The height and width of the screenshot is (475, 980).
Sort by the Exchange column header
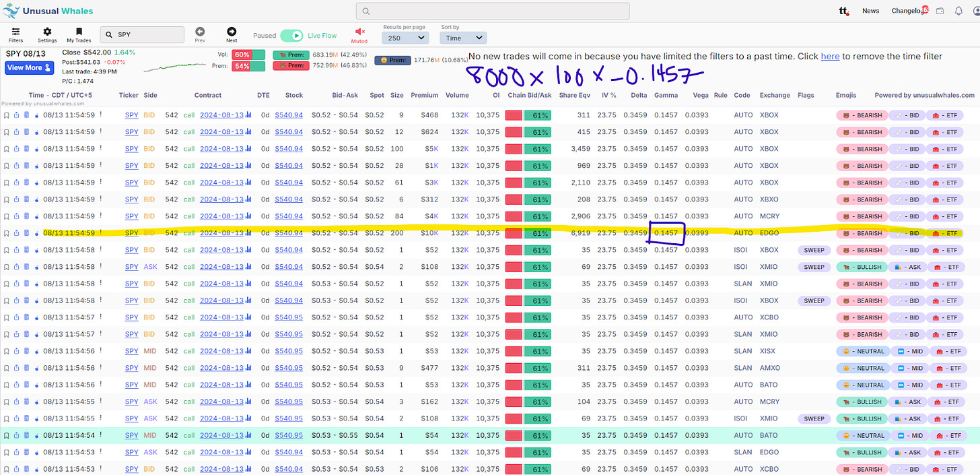pyautogui.click(x=775, y=95)
